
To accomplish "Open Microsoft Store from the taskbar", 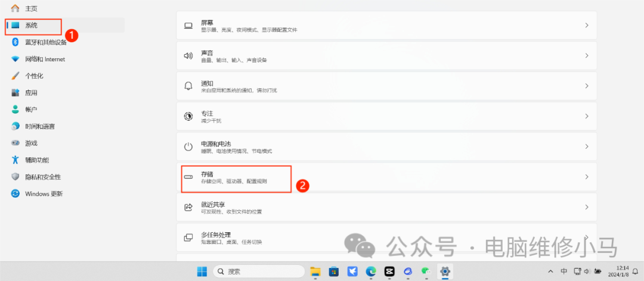I will (x=333, y=271).
